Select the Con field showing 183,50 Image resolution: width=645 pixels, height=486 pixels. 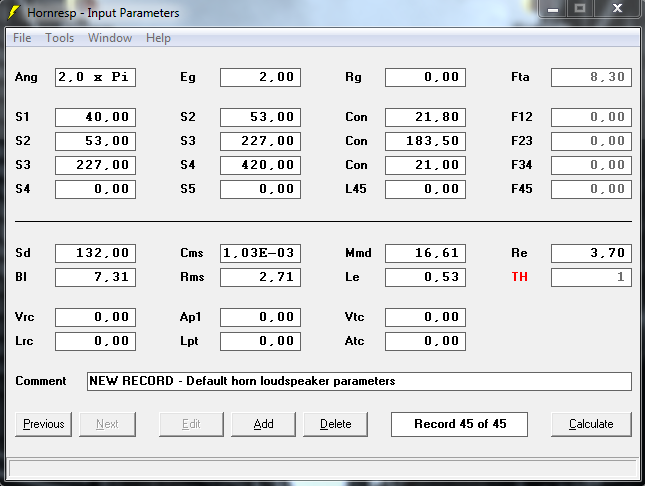(x=425, y=141)
